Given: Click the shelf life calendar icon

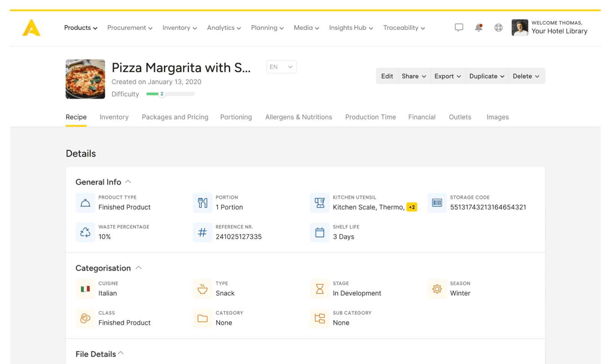Looking at the screenshot, I should click(320, 232).
